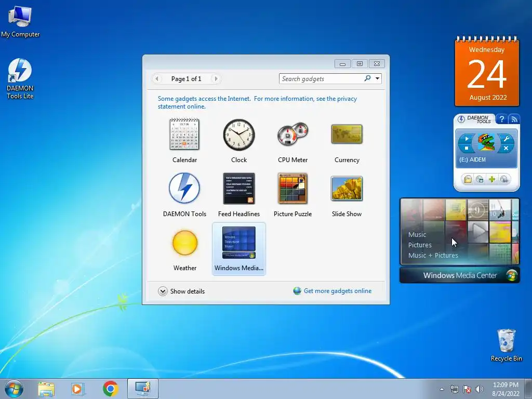Viewport: 532px width, 399px height.
Task: Open the Windows Start menu orb
Action: [14, 389]
